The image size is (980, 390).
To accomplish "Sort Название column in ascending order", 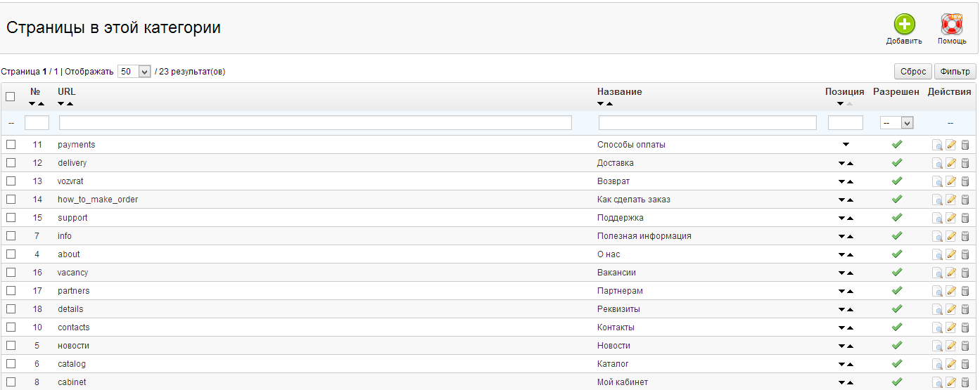I will point(609,104).
